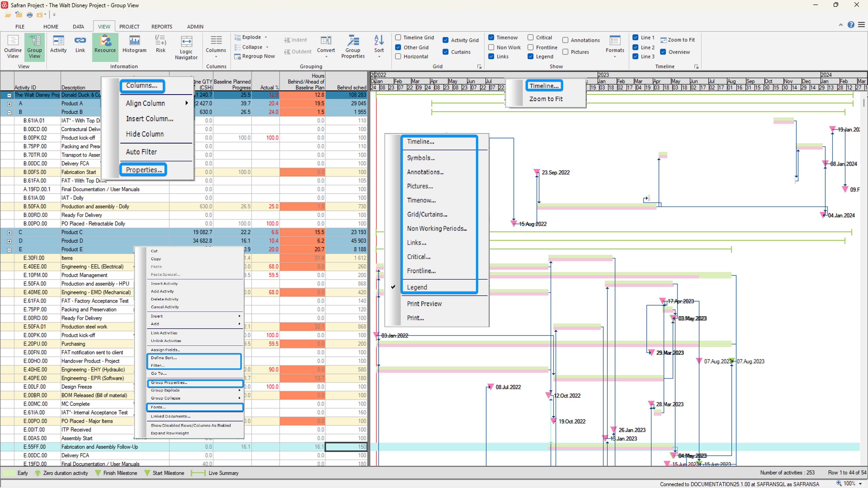The image size is (868, 488).
Task: Switch to the DATA ribbon tab
Action: 78,27
